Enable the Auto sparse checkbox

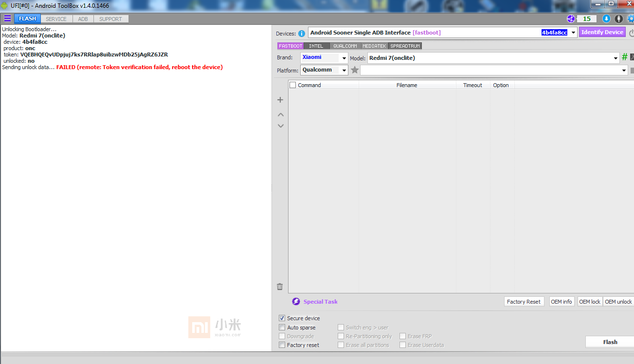click(282, 328)
